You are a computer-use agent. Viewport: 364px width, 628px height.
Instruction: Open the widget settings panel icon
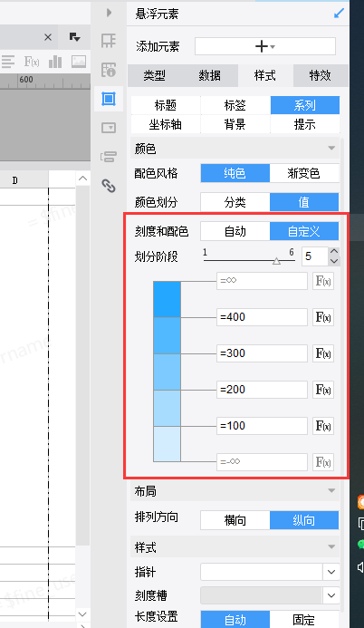tap(109, 128)
